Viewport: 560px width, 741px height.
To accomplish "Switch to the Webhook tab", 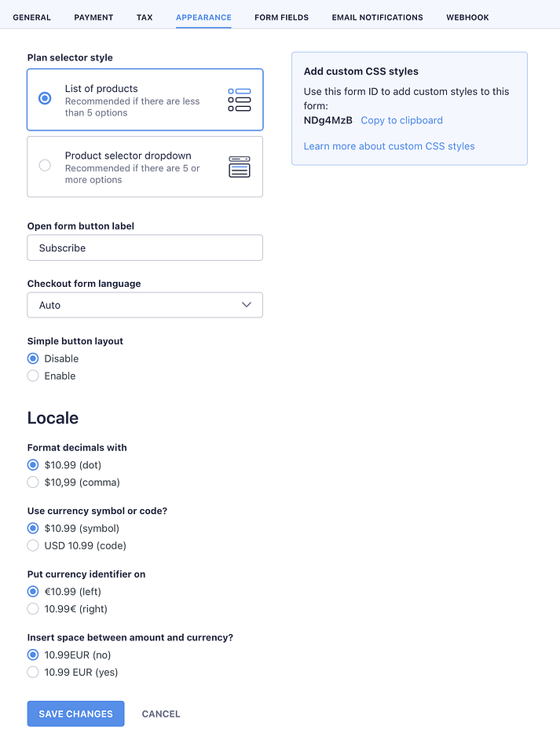I will [x=467, y=17].
